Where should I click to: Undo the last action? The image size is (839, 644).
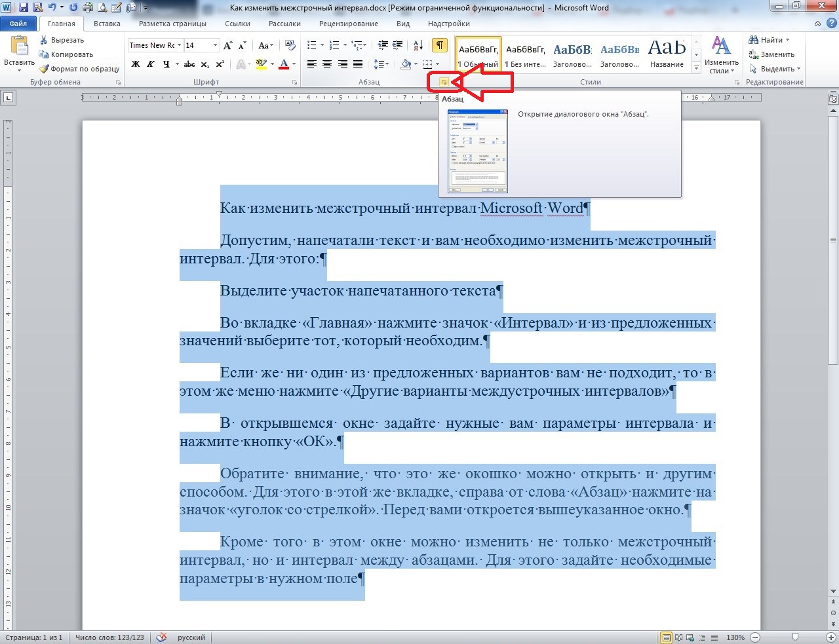tap(52, 8)
